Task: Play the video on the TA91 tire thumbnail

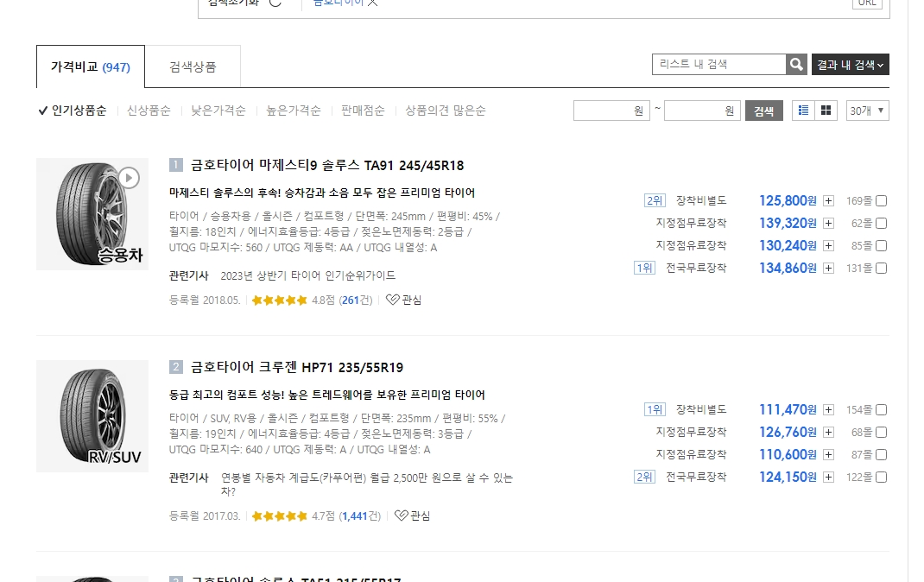Action: 129,178
